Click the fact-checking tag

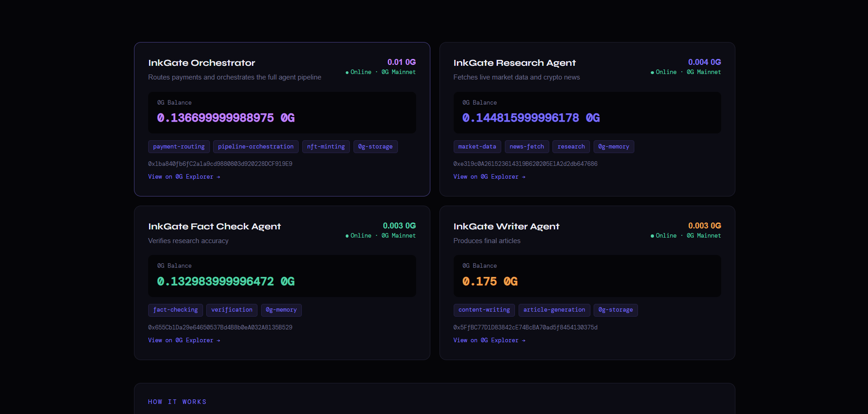tap(176, 310)
